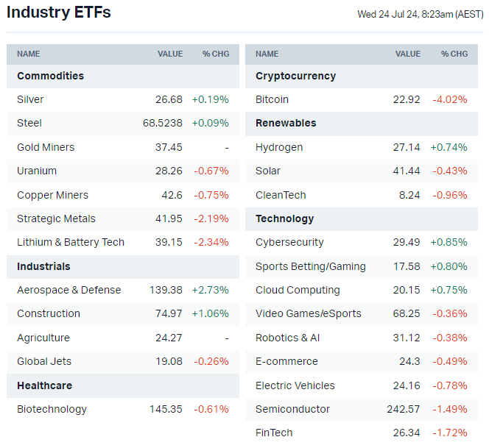Click the Industry ETFs page title

click(x=59, y=13)
